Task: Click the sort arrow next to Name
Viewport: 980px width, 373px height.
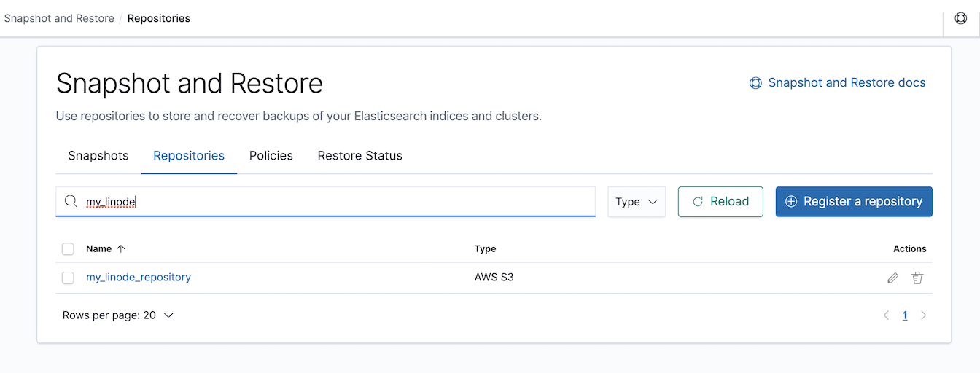Action: click(121, 248)
